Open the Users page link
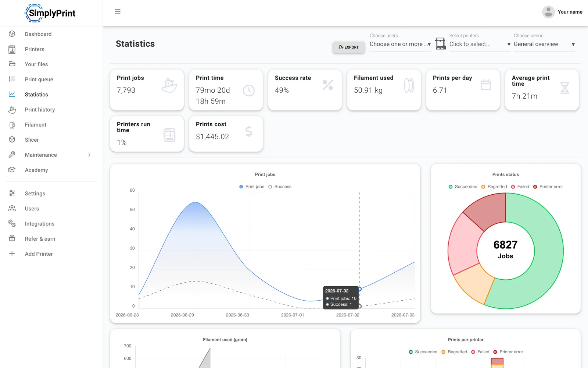 (x=32, y=209)
